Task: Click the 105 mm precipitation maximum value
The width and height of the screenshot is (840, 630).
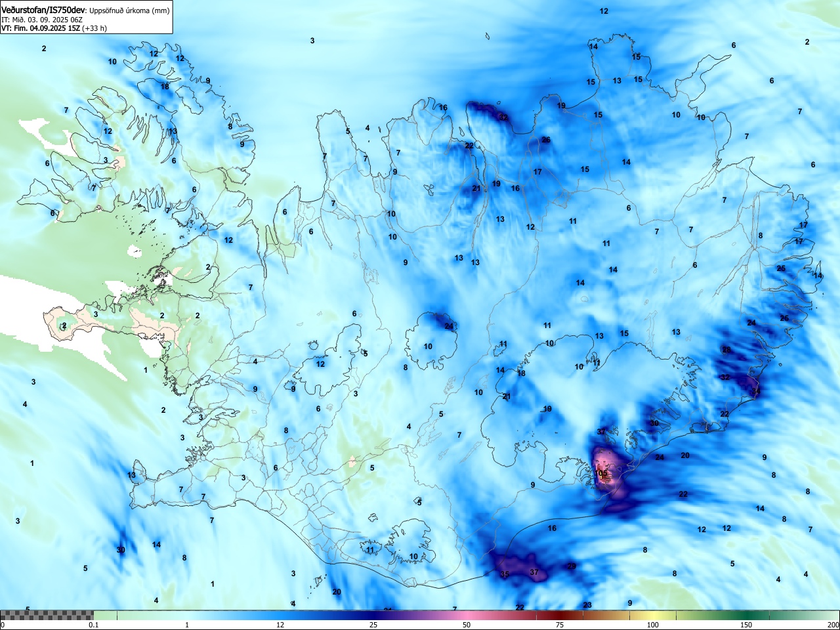Action: pos(601,473)
